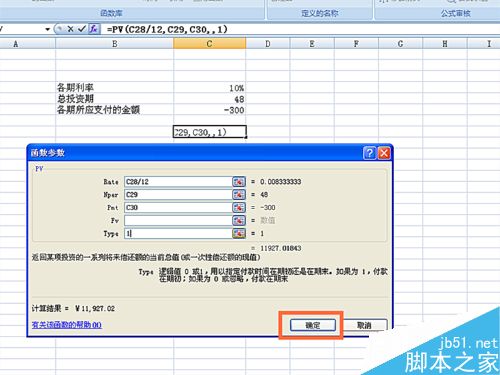
Task: Open the 有关该函数的帮助 help link
Action: 67,325
